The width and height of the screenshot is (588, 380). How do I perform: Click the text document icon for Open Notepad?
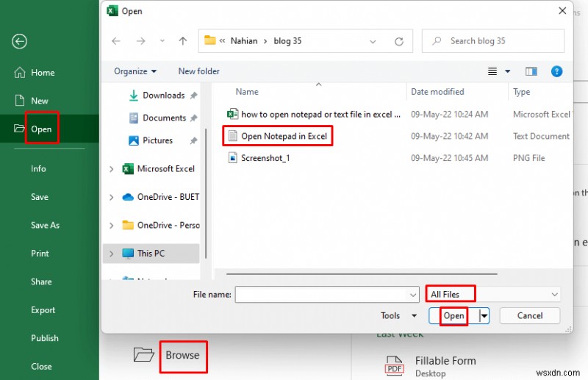[x=232, y=136]
